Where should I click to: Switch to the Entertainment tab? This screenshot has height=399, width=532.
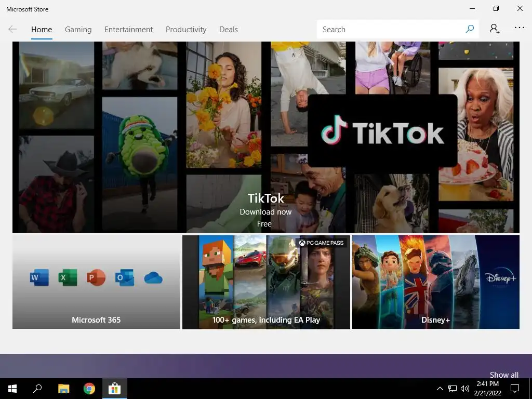click(129, 30)
